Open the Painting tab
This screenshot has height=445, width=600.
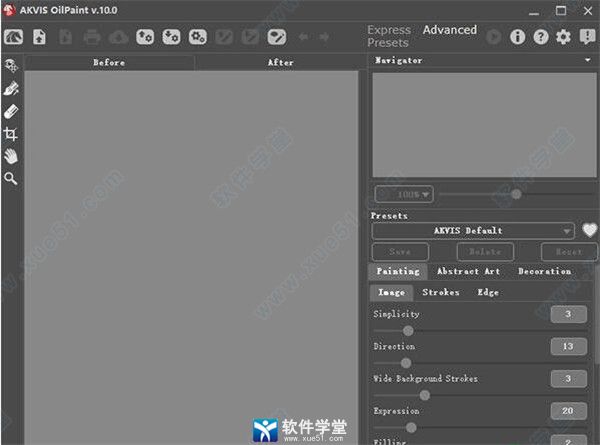click(x=398, y=271)
